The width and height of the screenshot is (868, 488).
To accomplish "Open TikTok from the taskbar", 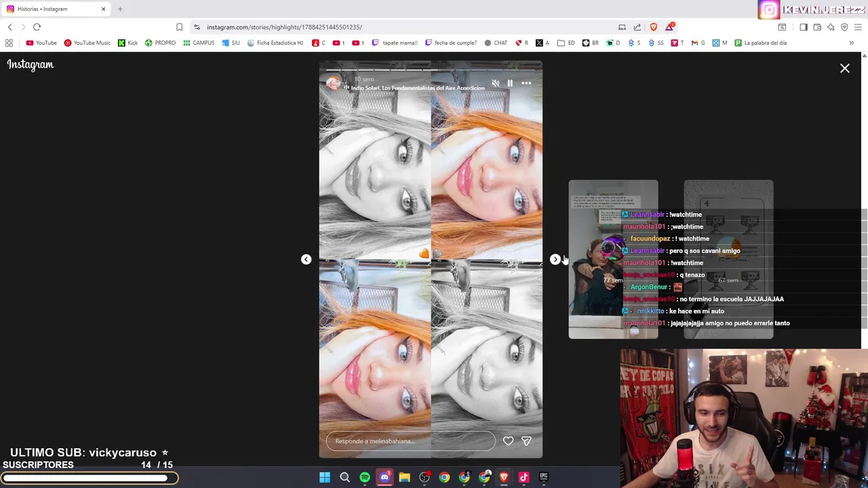I will (524, 477).
